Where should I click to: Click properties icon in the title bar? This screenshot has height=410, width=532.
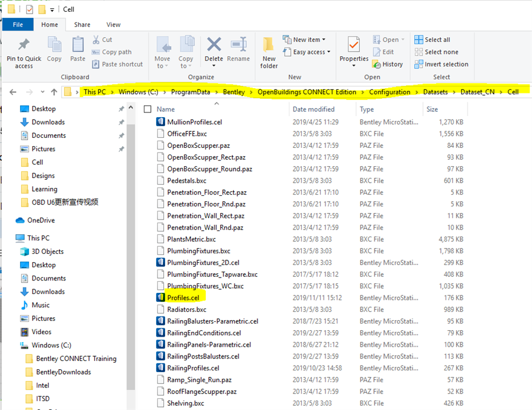[x=30, y=9]
